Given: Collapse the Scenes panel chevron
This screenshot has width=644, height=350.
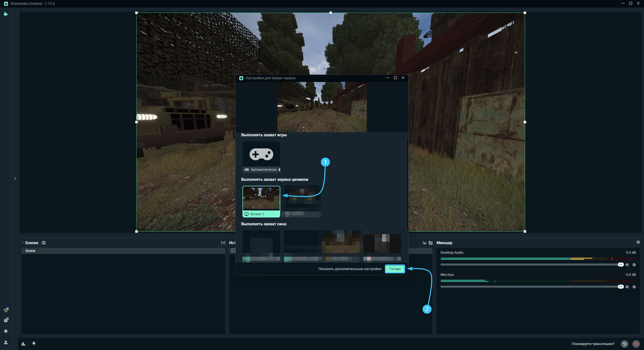Looking at the screenshot, I should 23,243.
